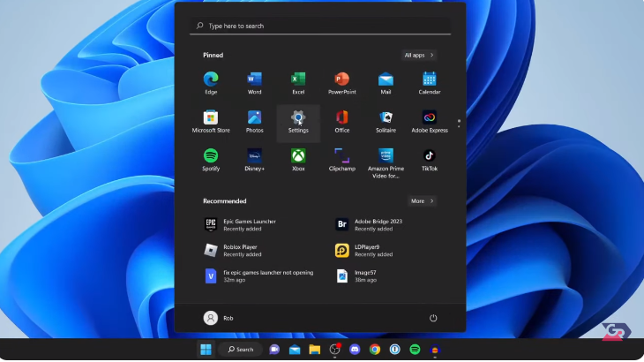Launch Adobe Express
Screen dimensions: 644x362
point(430,122)
